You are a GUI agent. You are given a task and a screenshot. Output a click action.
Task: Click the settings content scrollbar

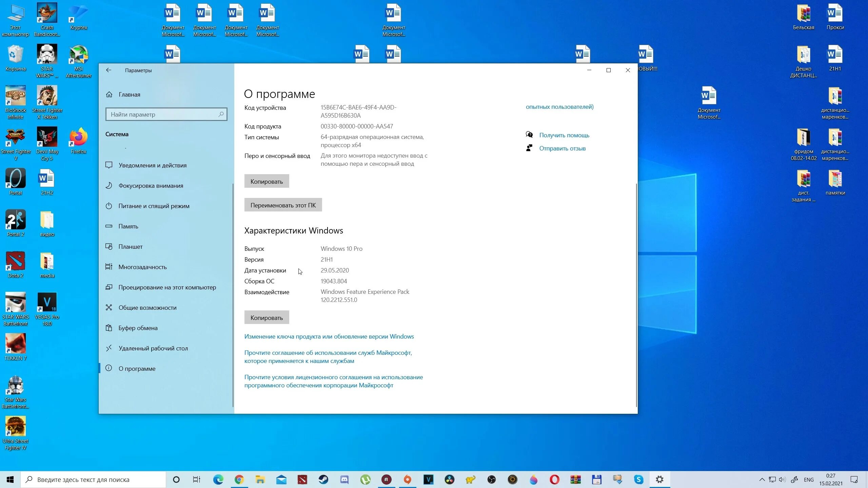(x=636, y=295)
